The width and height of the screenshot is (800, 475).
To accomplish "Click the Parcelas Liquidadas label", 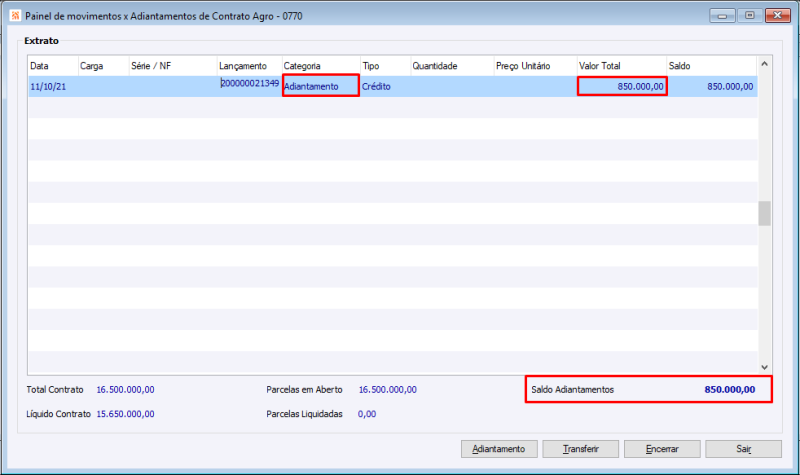I will point(304,414).
